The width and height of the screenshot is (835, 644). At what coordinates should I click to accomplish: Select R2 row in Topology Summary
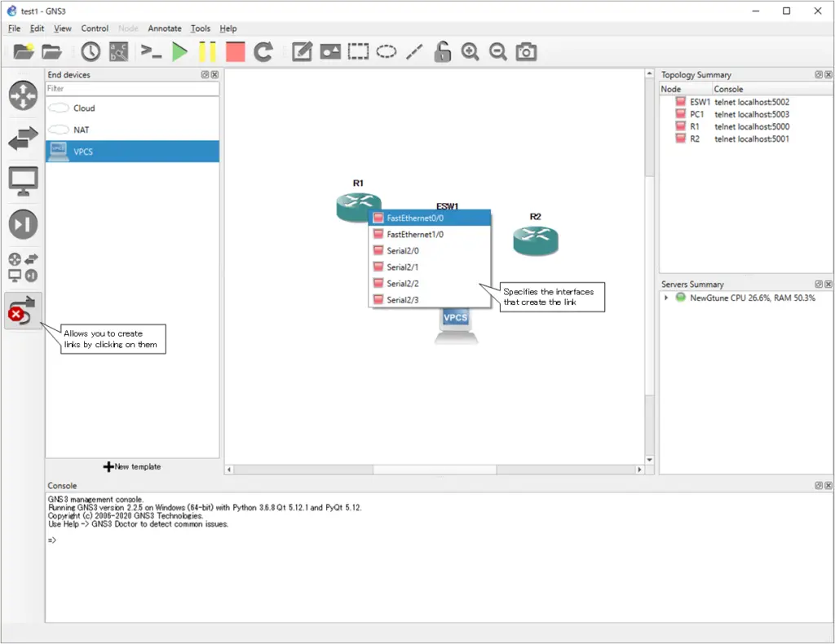pyautogui.click(x=745, y=139)
